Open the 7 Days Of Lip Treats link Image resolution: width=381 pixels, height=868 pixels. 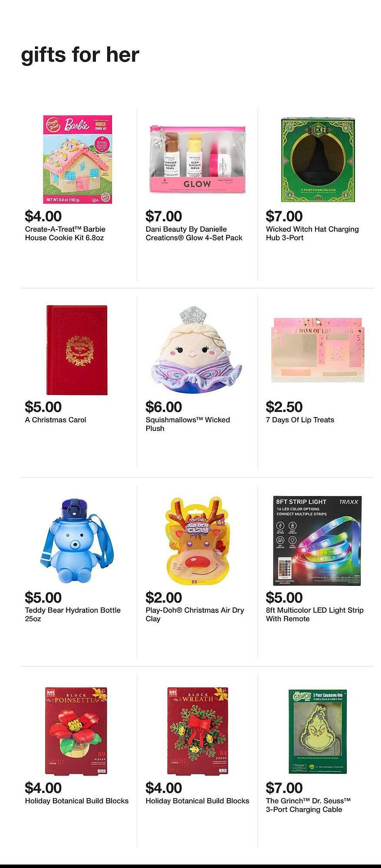click(x=300, y=420)
